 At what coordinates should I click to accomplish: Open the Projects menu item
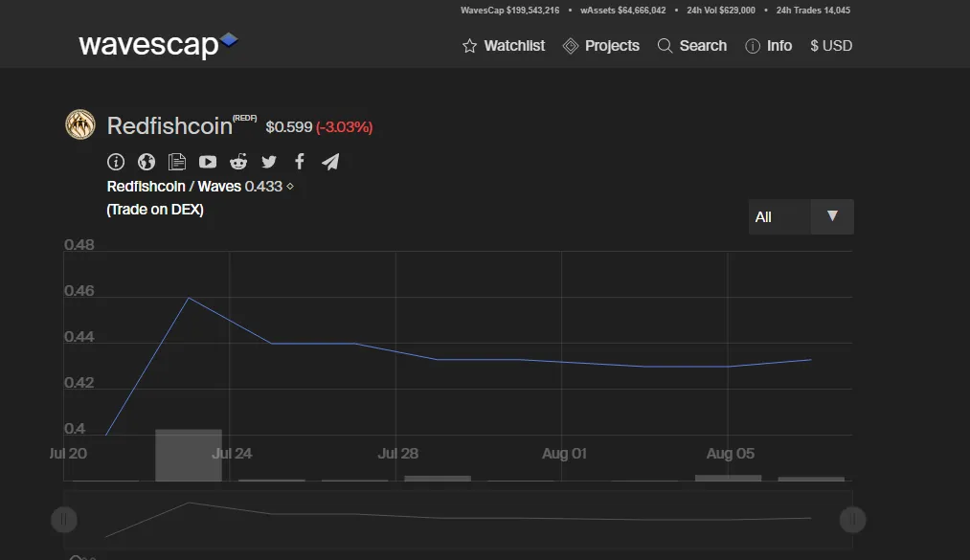point(612,46)
